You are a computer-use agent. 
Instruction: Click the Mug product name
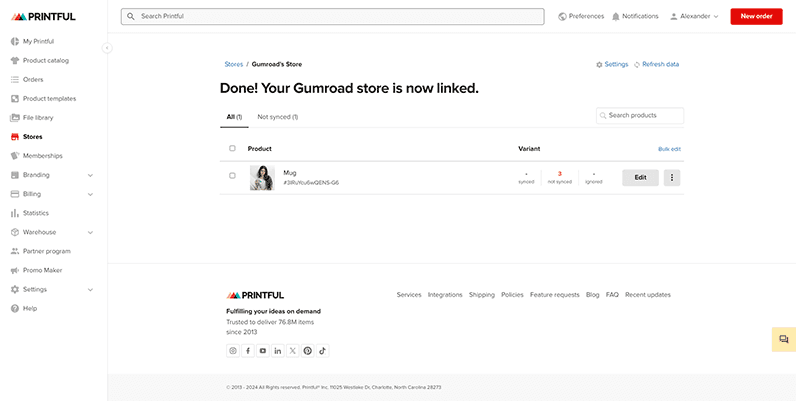290,173
